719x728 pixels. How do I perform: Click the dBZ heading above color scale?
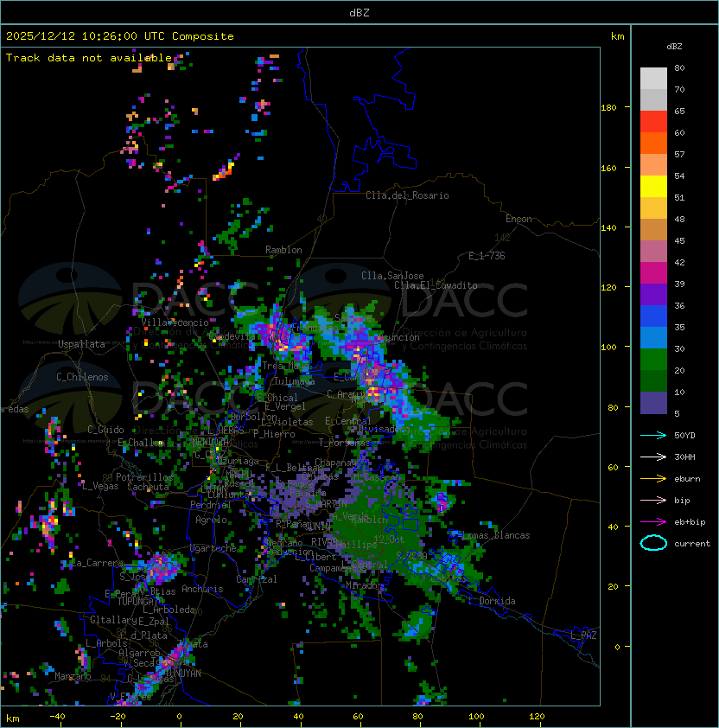click(674, 47)
